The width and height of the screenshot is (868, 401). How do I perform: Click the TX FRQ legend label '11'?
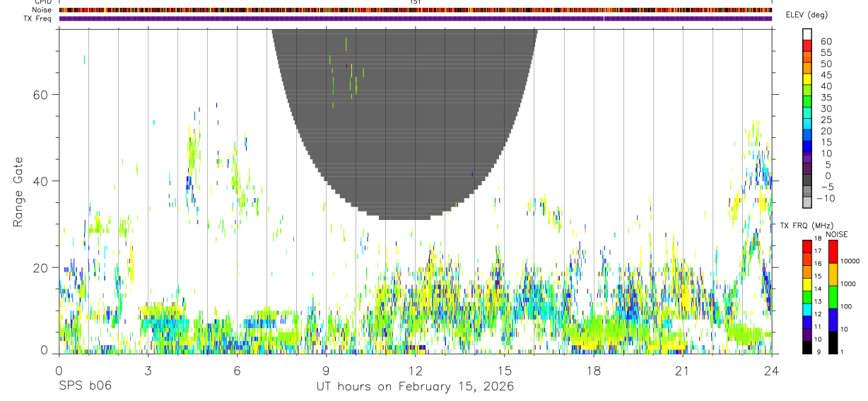point(817,327)
